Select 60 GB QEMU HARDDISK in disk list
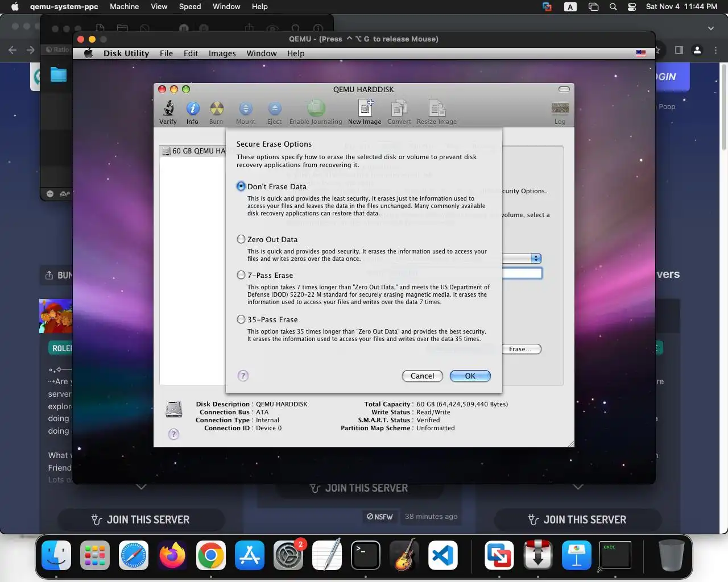 pos(193,151)
